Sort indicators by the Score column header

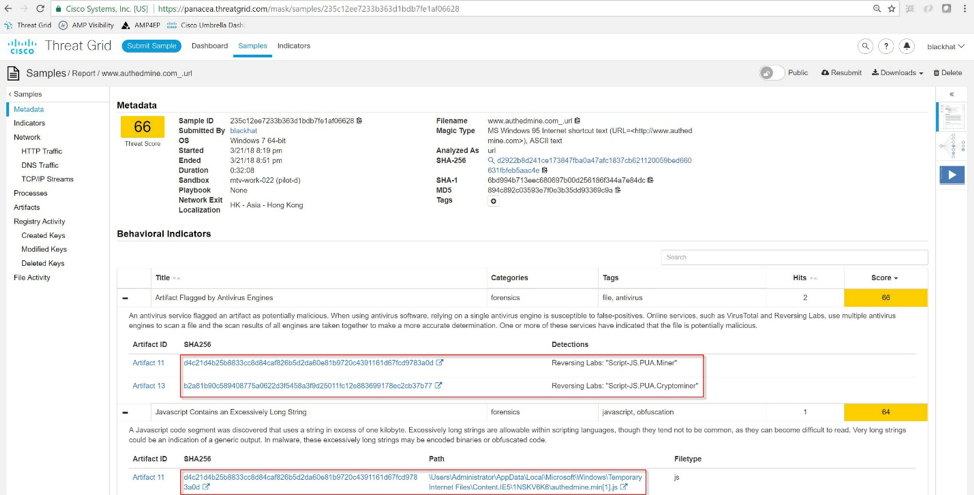[x=884, y=278]
